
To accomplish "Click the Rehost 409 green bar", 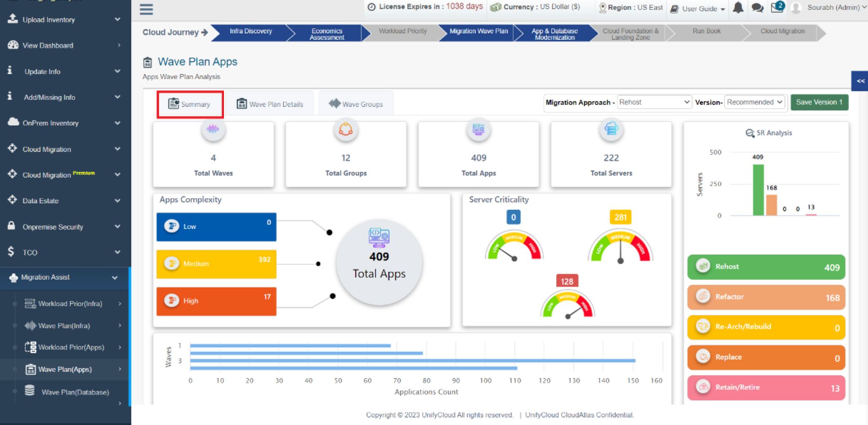I will [x=766, y=267].
